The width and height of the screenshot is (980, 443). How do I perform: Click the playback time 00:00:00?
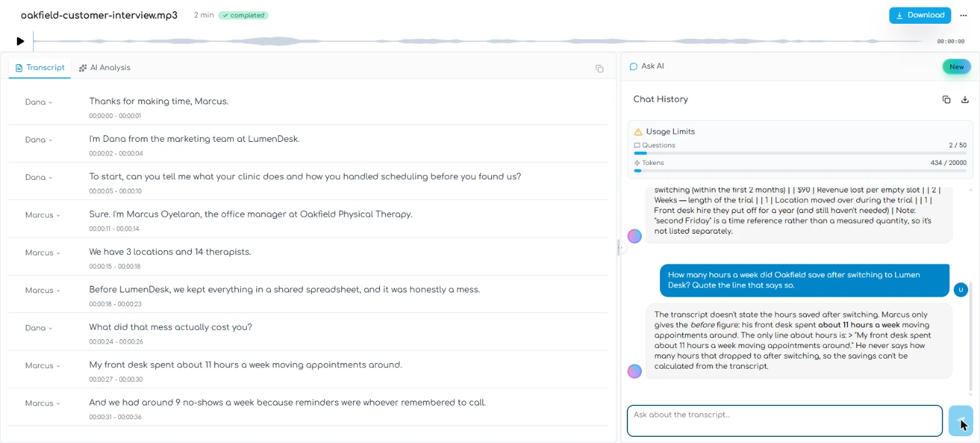pyautogui.click(x=951, y=41)
